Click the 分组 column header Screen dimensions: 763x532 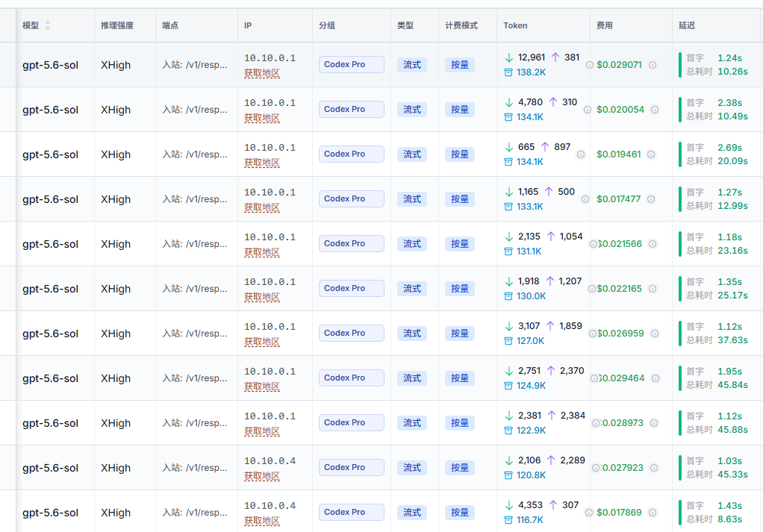coord(327,25)
